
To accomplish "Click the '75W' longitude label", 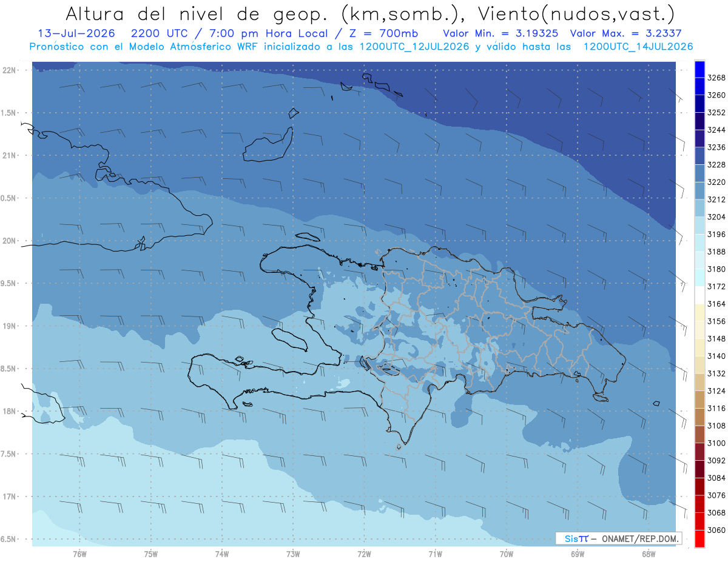I will tap(151, 554).
